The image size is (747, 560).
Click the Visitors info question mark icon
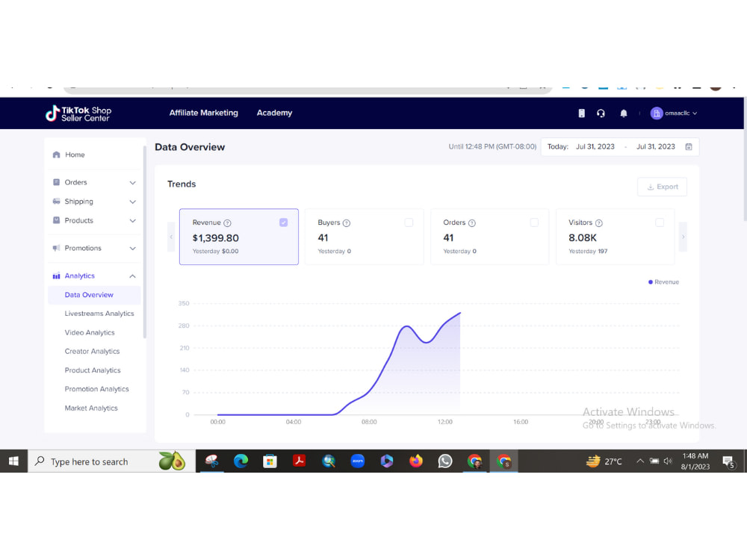[x=599, y=223]
